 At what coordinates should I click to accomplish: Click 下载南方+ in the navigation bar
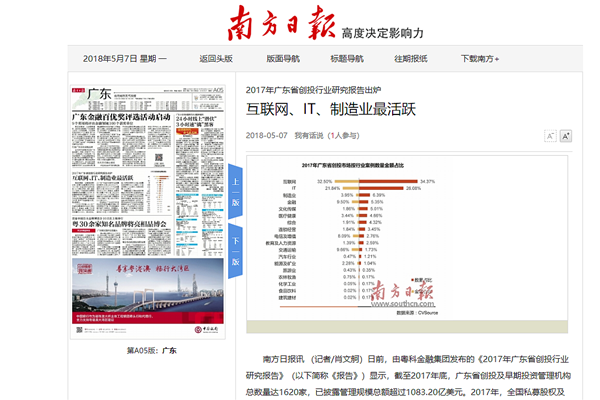480,59
